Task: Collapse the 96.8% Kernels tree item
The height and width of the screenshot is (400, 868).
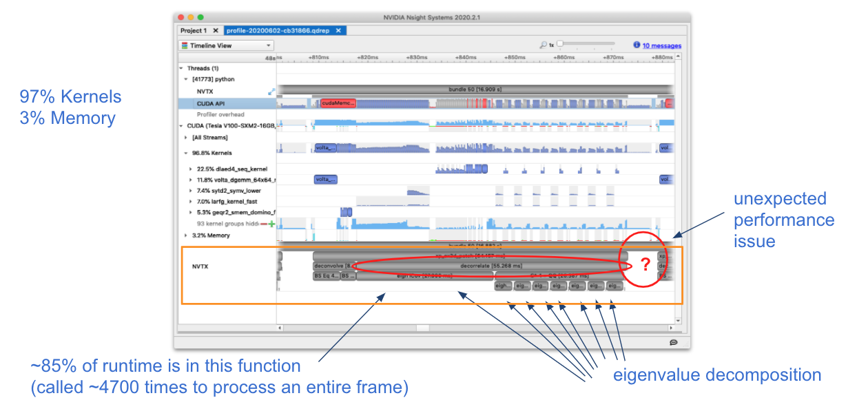Action: [186, 151]
